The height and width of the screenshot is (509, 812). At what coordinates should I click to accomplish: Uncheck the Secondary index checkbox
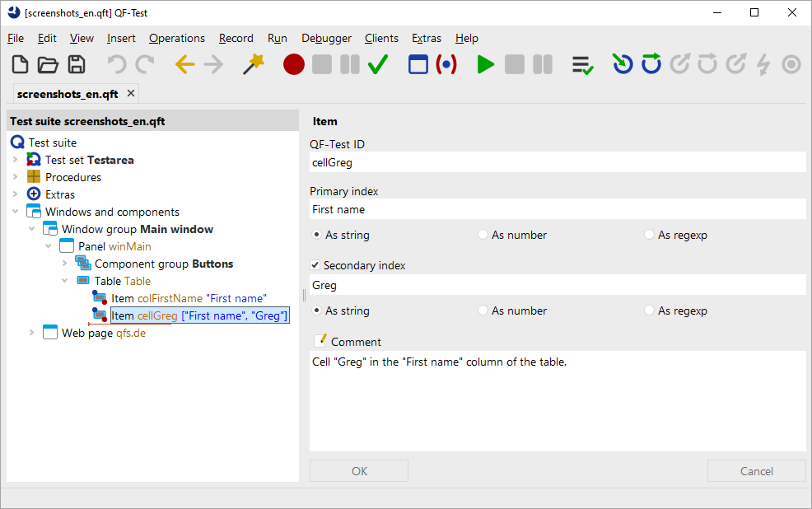tap(315, 265)
